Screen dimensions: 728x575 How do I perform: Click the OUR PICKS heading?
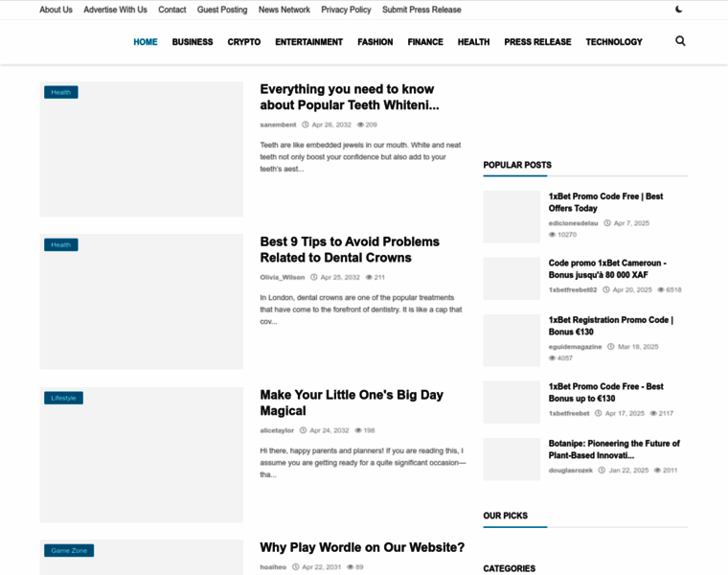pyautogui.click(x=505, y=516)
